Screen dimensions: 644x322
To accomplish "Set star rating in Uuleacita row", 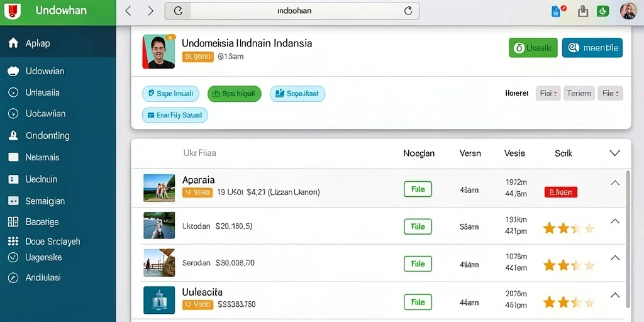I will [569, 303].
